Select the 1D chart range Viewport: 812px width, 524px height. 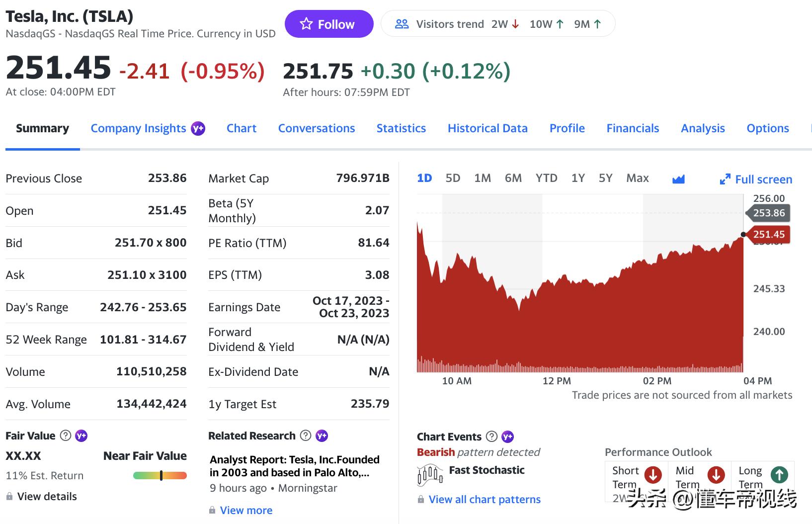coord(424,178)
